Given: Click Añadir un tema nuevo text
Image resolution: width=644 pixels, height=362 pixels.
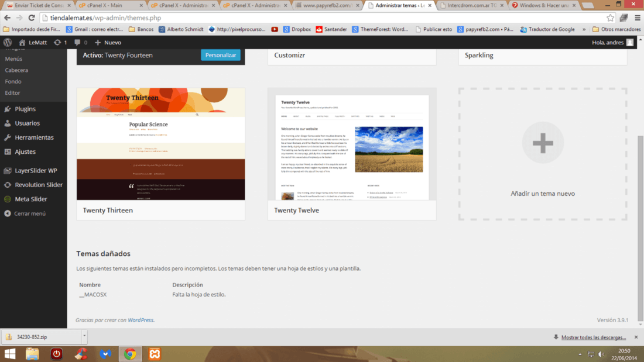Looking at the screenshot, I should (x=543, y=194).
